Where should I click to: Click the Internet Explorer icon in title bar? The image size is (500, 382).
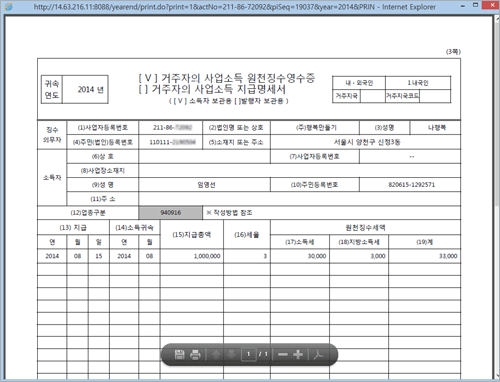coord(8,6)
